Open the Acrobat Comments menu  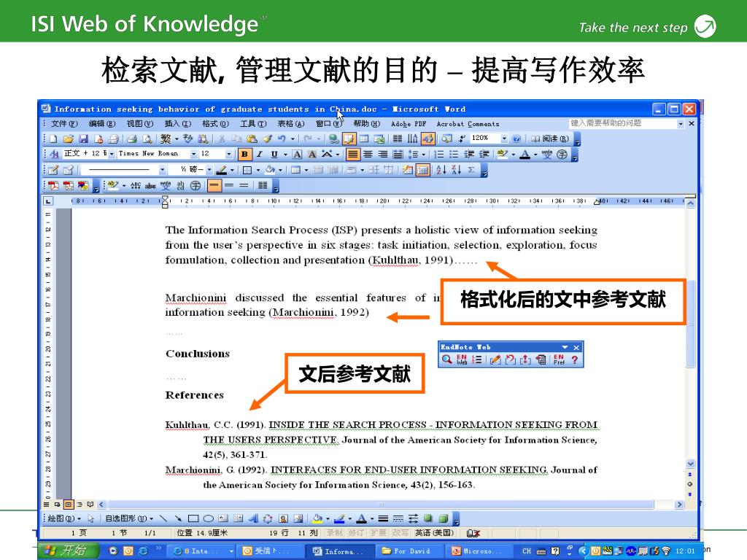point(468,124)
